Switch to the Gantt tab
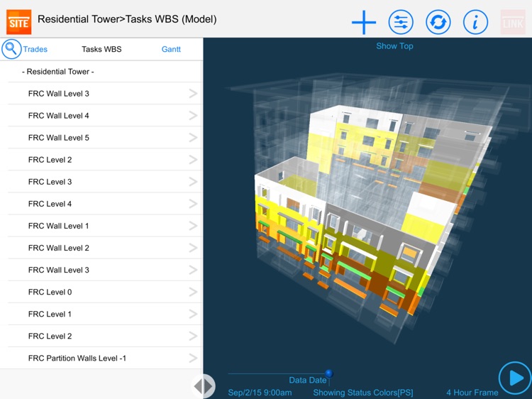 tap(171, 49)
